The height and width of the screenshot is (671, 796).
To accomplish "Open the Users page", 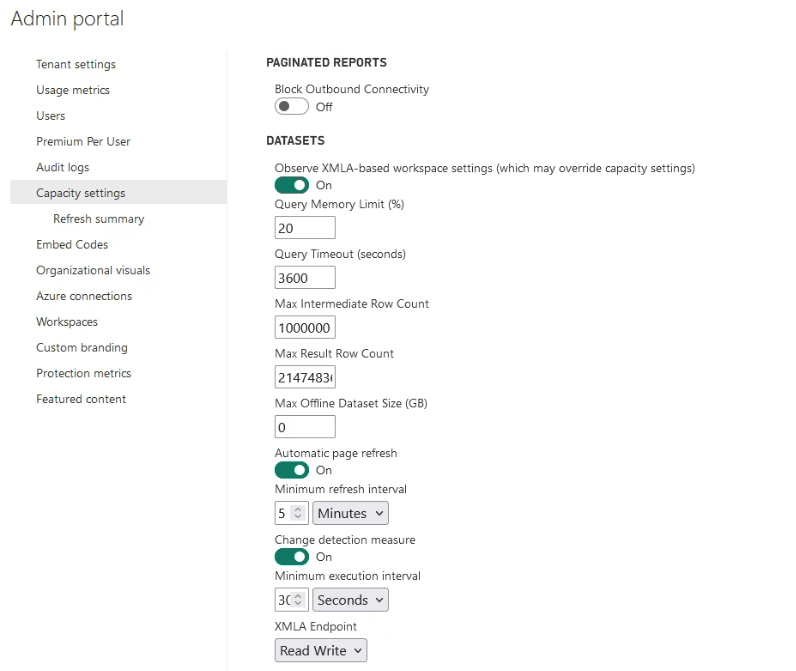I will point(50,116).
